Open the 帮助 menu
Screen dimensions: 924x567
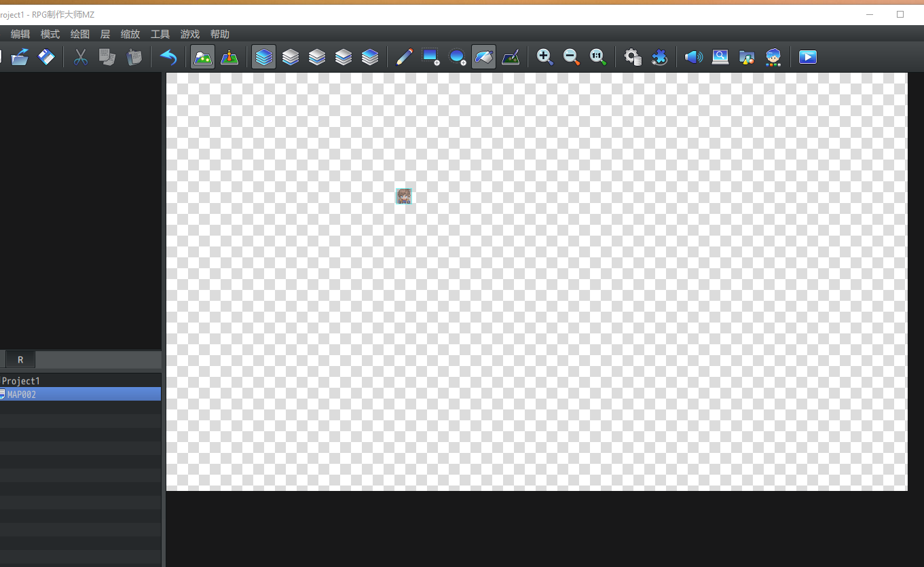tap(220, 34)
